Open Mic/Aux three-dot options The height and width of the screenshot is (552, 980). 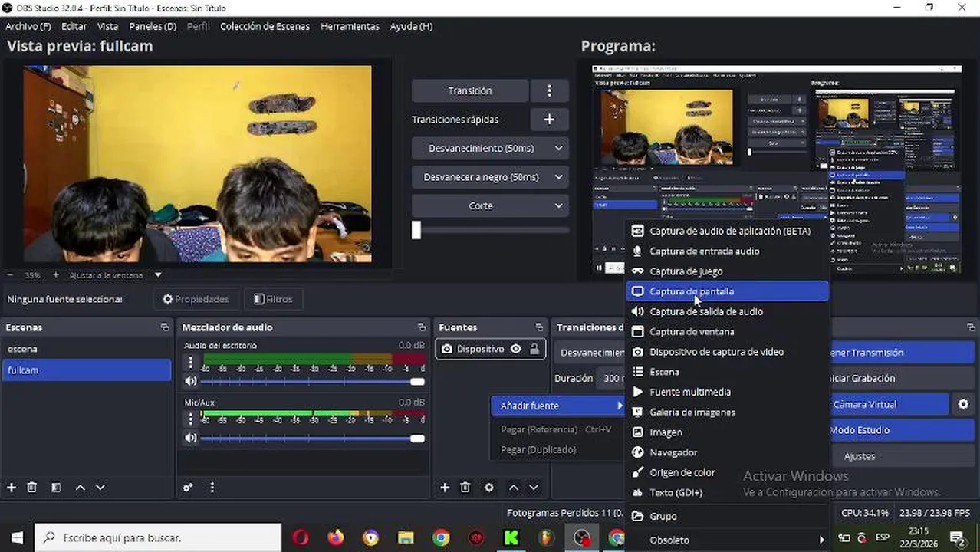[x=191, y=419]
